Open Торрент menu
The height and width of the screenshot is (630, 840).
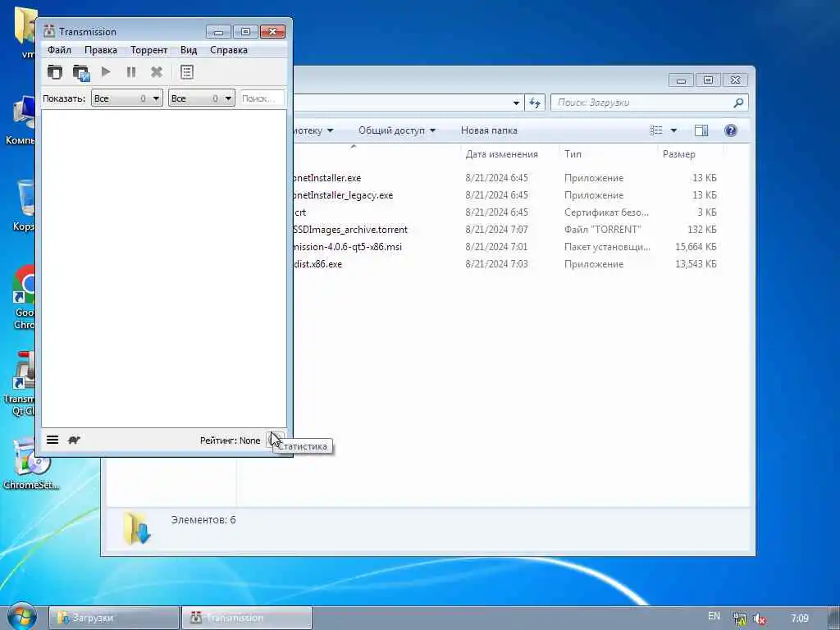(x=149, y=50)
